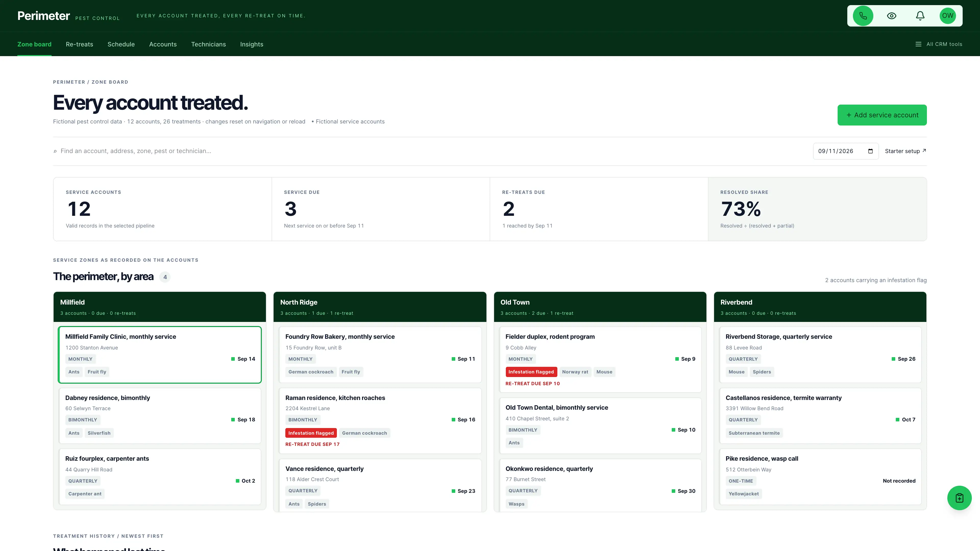980x551 pixels.
Task: Open the OW user avatar
Action: (948, 16)
